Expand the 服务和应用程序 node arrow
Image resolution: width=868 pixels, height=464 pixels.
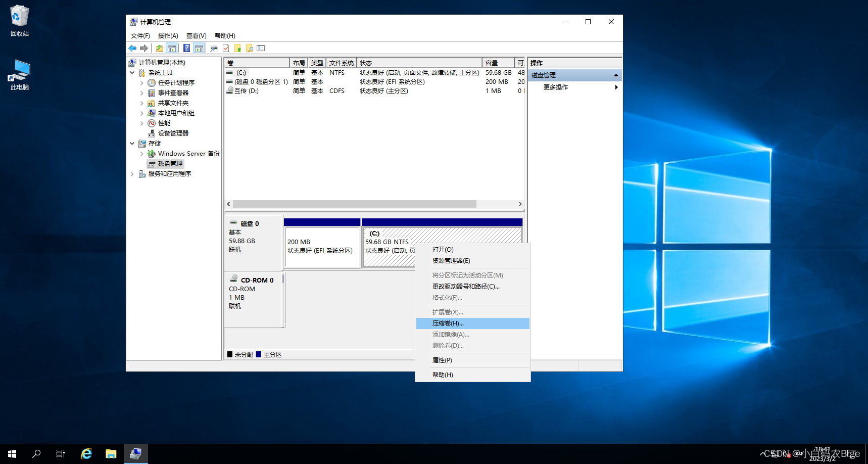[x=132, y=174]
